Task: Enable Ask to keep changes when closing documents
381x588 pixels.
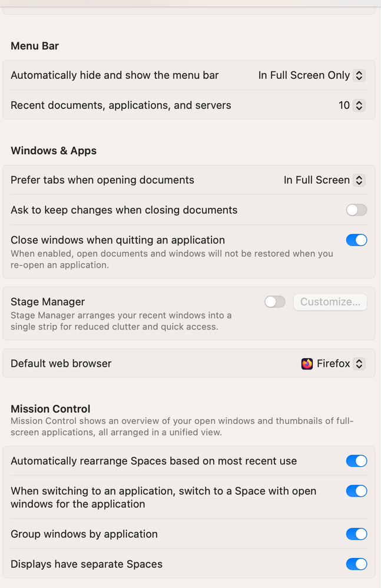Action: click(x=356, y=210)
